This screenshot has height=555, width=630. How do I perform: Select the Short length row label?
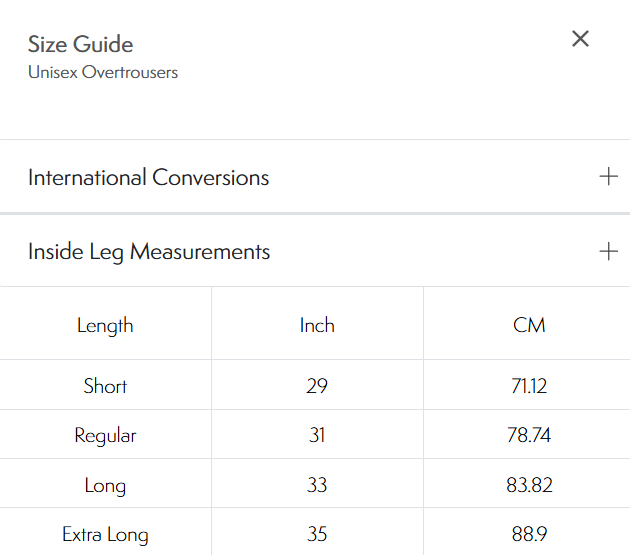tap(105, 386)
